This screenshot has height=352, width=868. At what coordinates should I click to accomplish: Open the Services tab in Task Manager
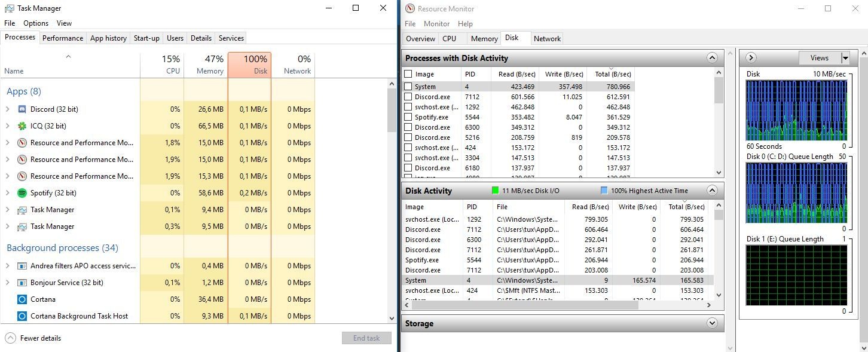[231, 38]
